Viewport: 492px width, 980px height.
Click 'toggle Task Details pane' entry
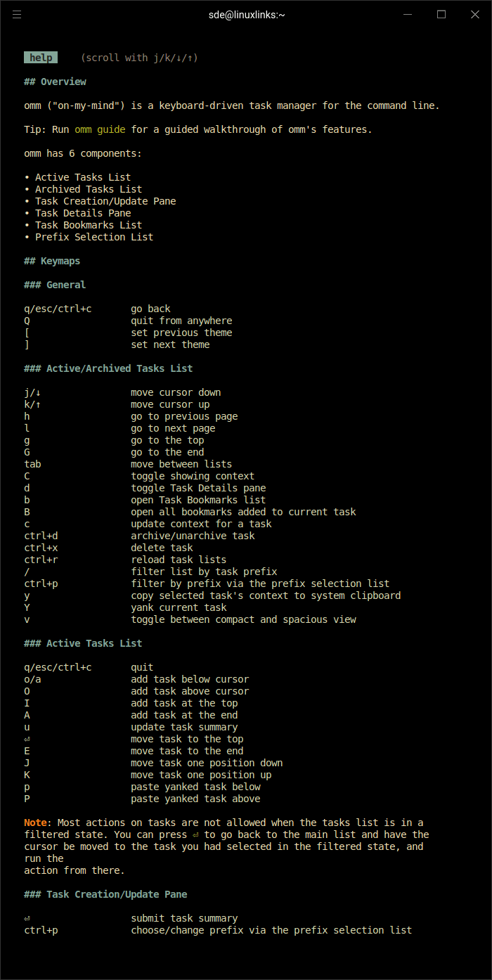point(198,488)
